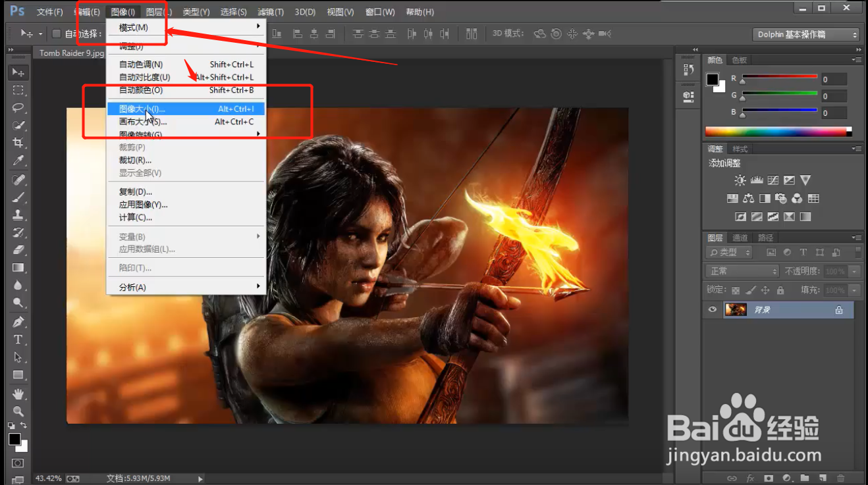The height and width of the screenshot is (485, 868).
Task: Toggle lock transparent pixels
Action: (x=736, y=290)
